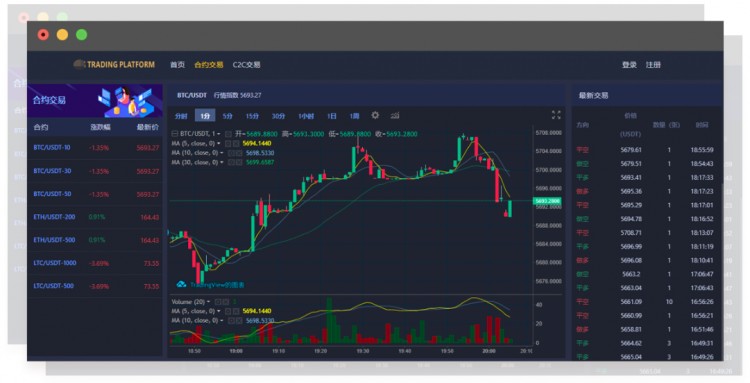Remove MA (10, close, 0) from price chart
This screenshot has width=750, height=383.
coord(239,153)
